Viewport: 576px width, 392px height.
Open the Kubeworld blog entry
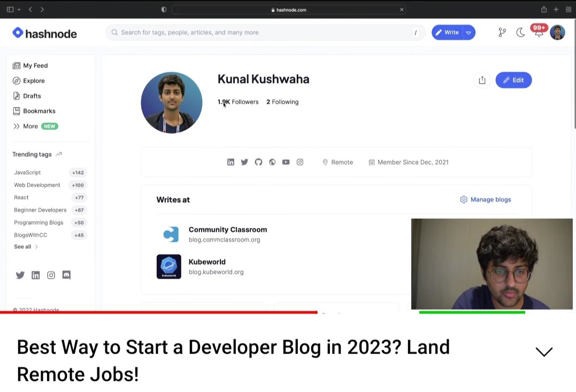[x=216, y=266]
